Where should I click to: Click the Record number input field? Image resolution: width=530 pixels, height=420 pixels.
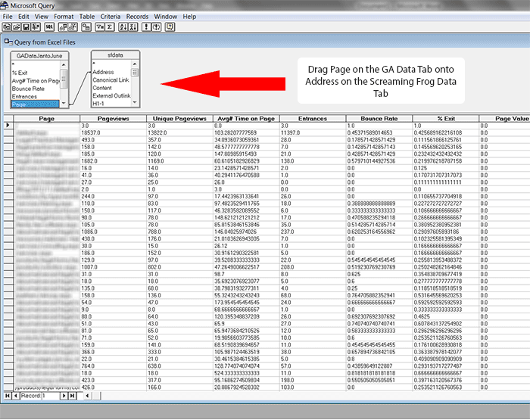[50, 396]
